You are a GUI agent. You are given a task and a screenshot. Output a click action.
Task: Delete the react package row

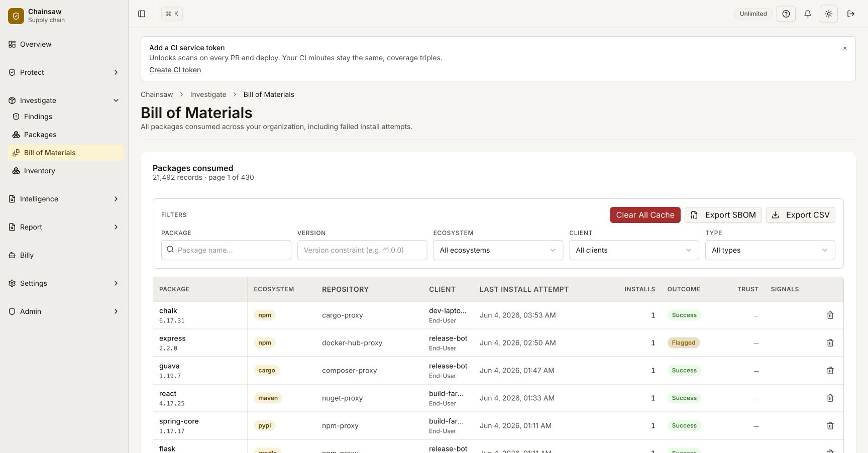pyautogui.click(x=830, y=398)
